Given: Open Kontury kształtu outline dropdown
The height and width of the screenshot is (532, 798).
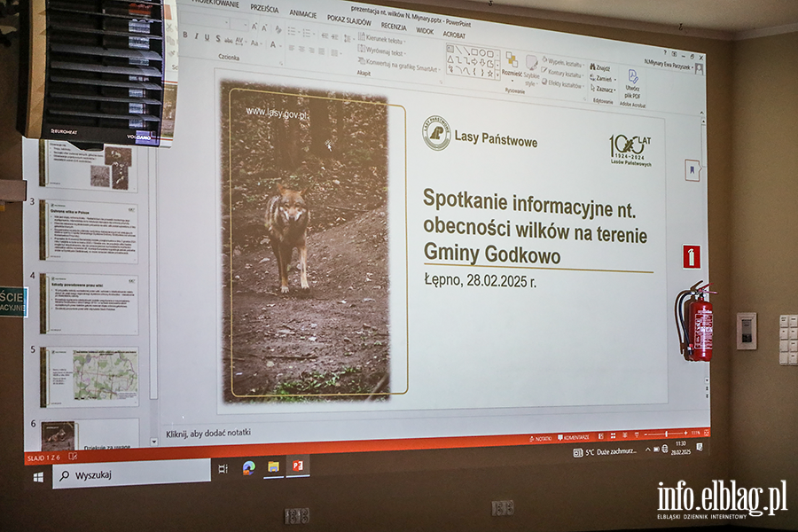Looking at the screenshot, I should [x=563, y=74].
